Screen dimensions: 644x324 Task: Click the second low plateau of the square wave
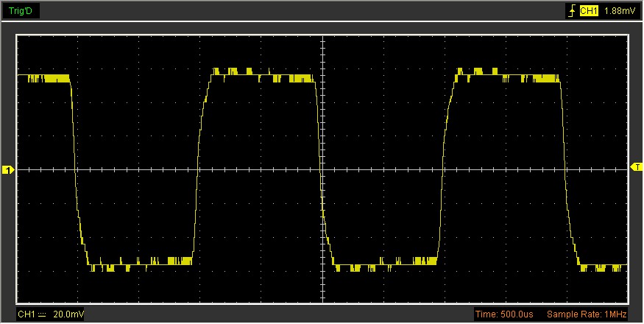(384, 264)
